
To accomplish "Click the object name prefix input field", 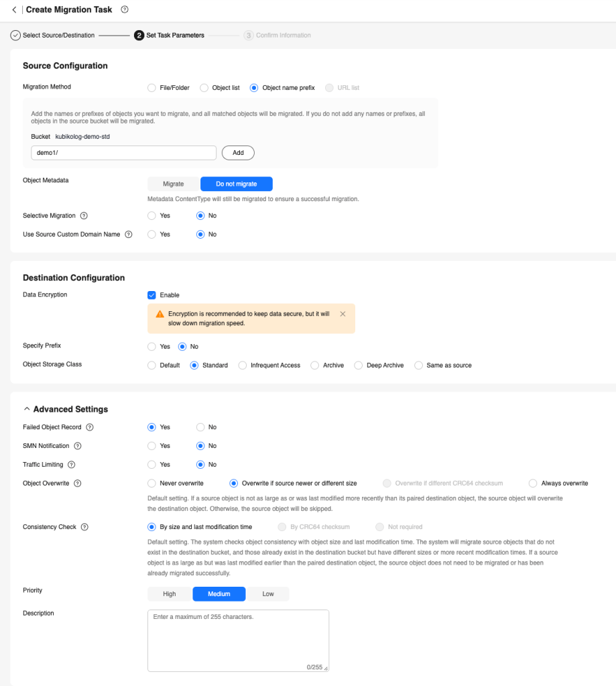I will (123, 153).
